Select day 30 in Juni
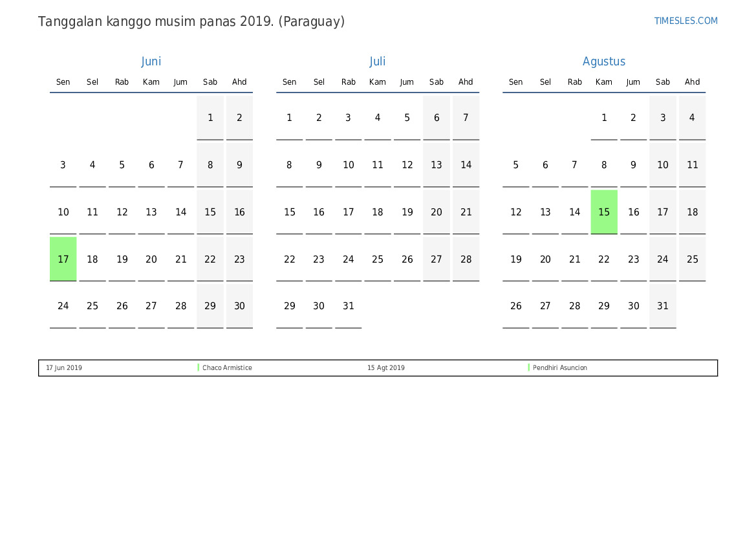This screenshot has height=535, width=756. 240,306
